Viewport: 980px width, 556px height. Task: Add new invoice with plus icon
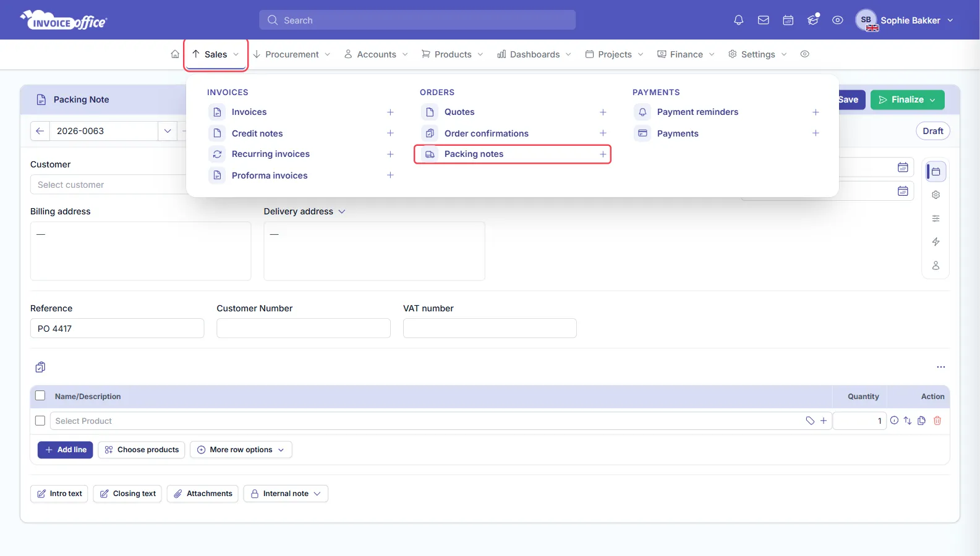coord(390,112)
